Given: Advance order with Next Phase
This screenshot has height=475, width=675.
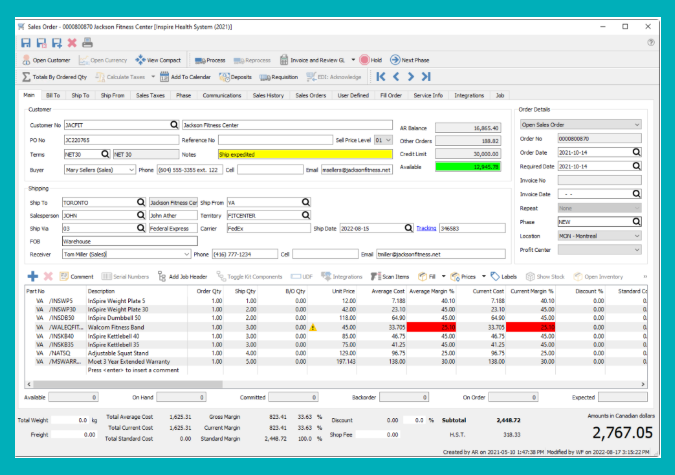Looking at the screenshot, I should (410, 60).
